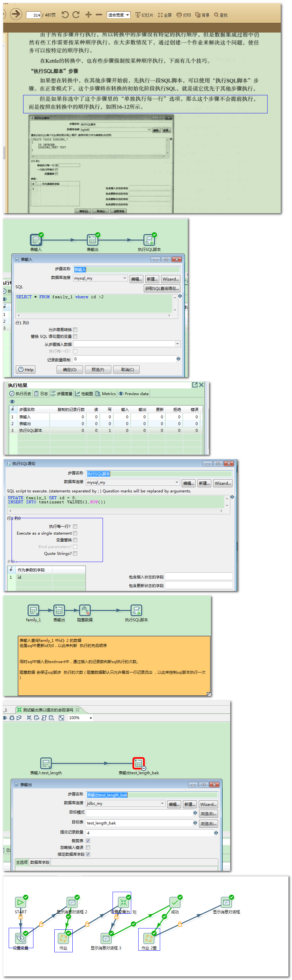Select the 表输出test_length_bak step icon
Viewport: 292px width, 980px height.
click(139, 763)
